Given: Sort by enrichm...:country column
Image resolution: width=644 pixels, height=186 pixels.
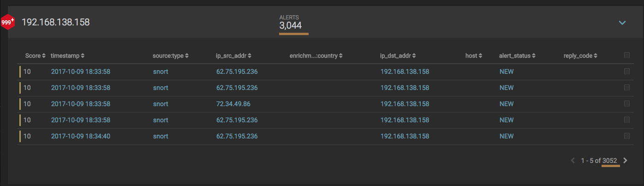Looking at the screenshot, I should click(x=316, y=56).
